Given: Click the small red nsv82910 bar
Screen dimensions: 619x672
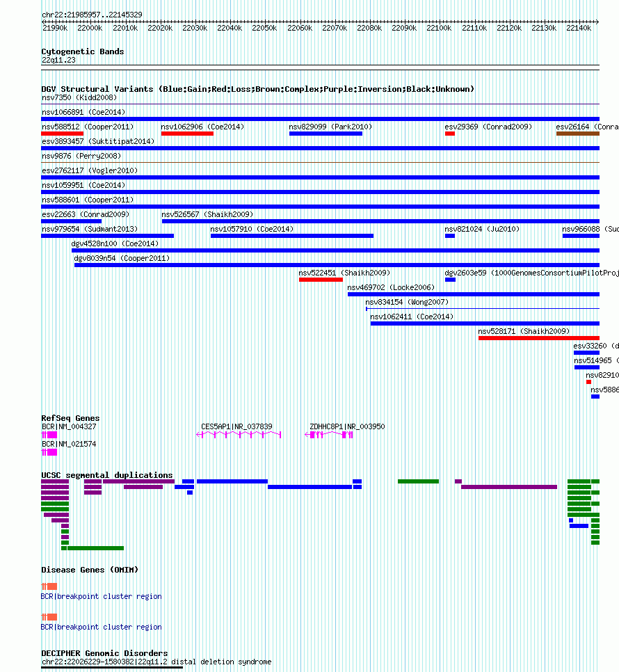Looking at the screenshot, I should (588, 382).
